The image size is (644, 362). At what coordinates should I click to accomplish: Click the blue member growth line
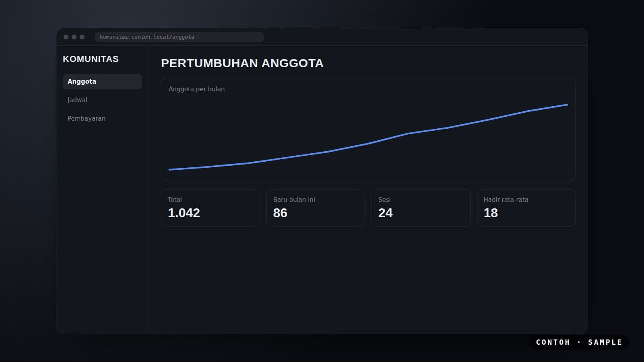368,144
